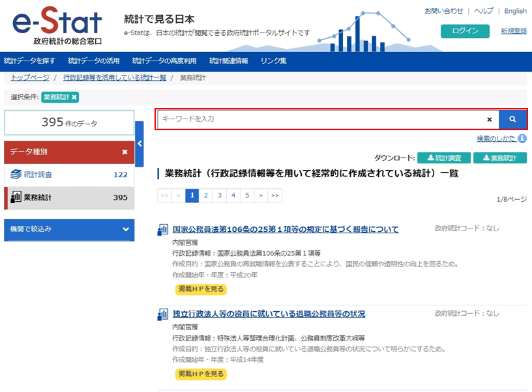Open 国家公務員法第106条の25第1項等の規定に基づく報告について link
The height and width of the screenshot is (392, 532).
click(286, 229)
